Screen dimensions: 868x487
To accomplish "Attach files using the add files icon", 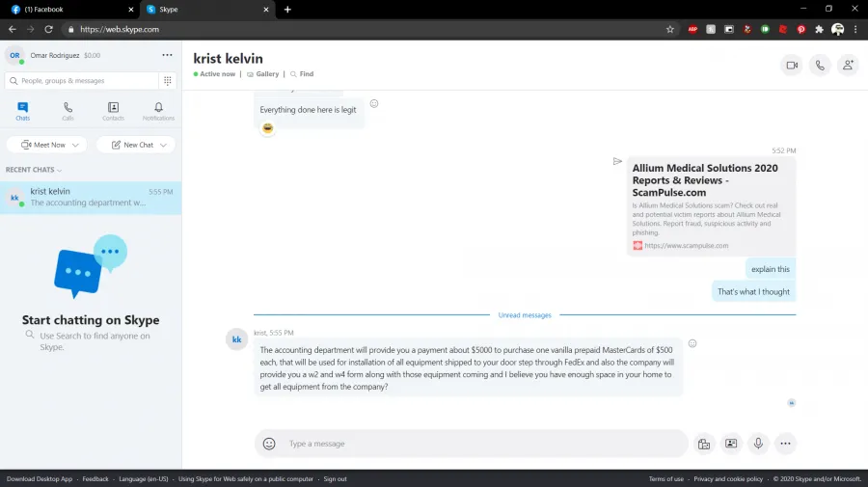I will (704, 444).
